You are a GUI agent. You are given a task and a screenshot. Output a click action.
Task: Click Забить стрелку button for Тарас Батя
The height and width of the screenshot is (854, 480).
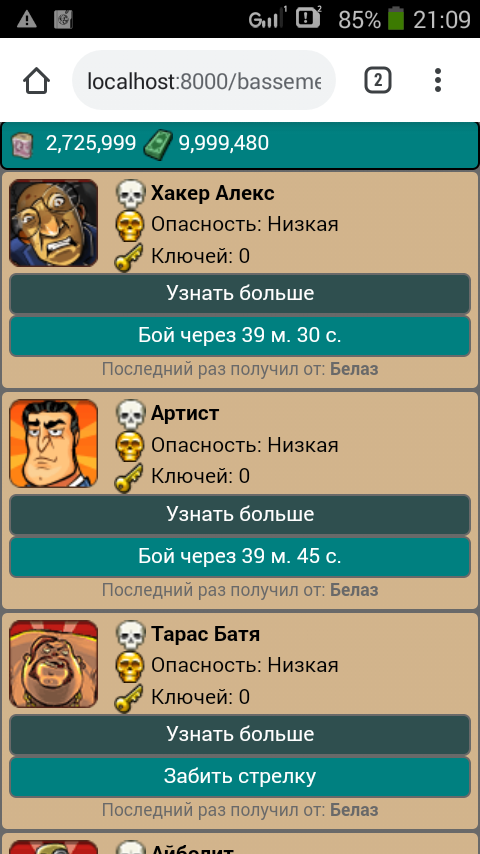click(x=240, y=777)
